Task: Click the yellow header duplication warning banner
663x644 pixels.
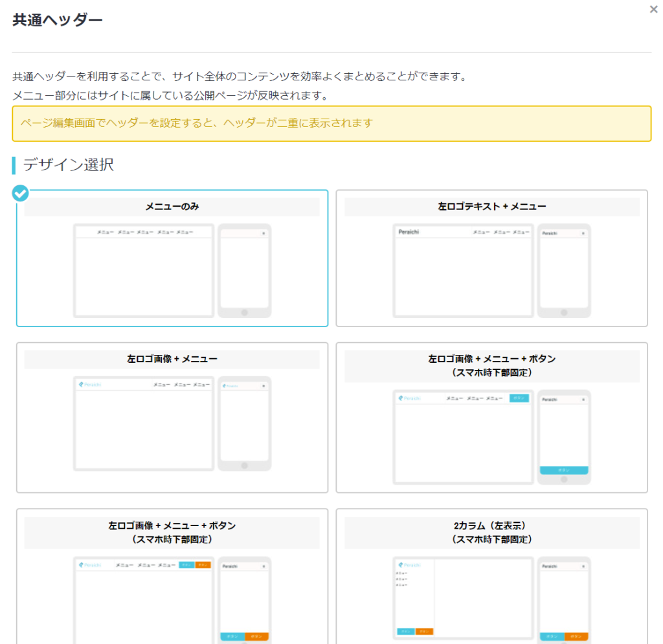Action: pyautogui.click(x=331, y=123)
